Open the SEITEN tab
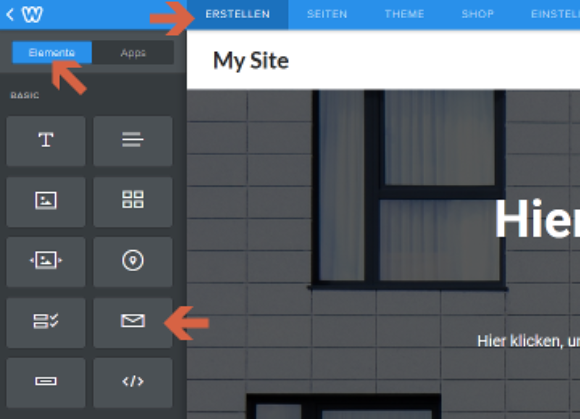 (327, 14)
